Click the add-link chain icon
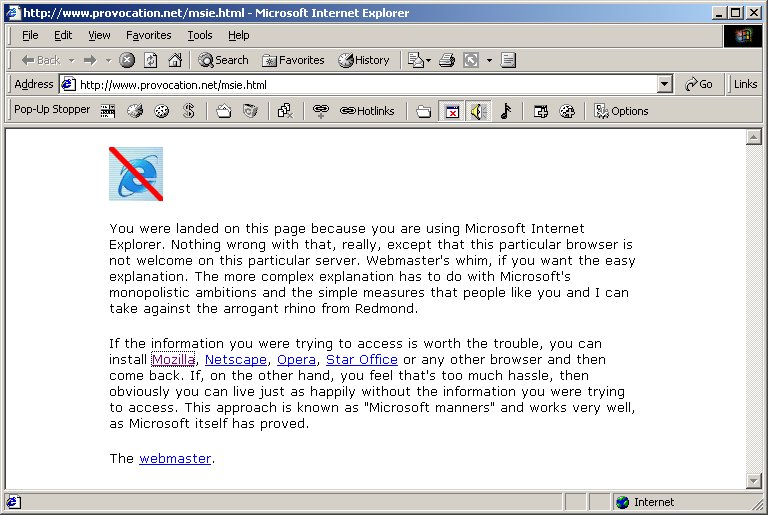This screenshot has height=515, width=768. pos(321,111)
